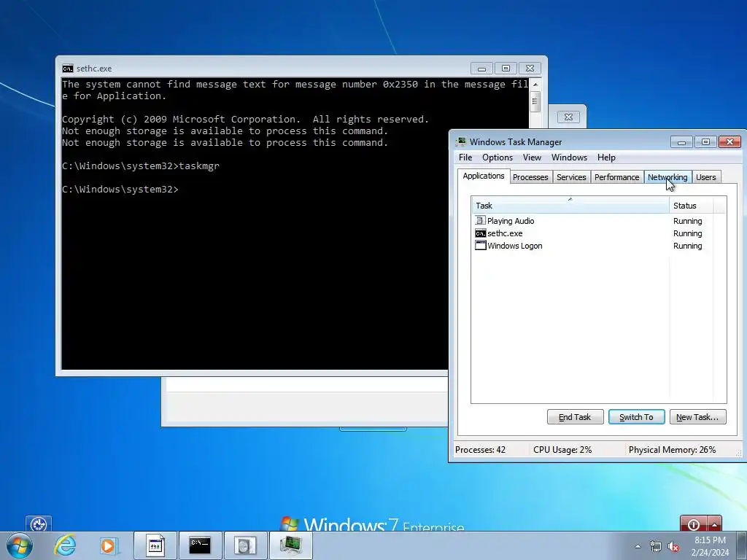Select Task Manager taskbar button
Image resolution: width=747 pixels, height=560 pixels.
tap(291, 545)
